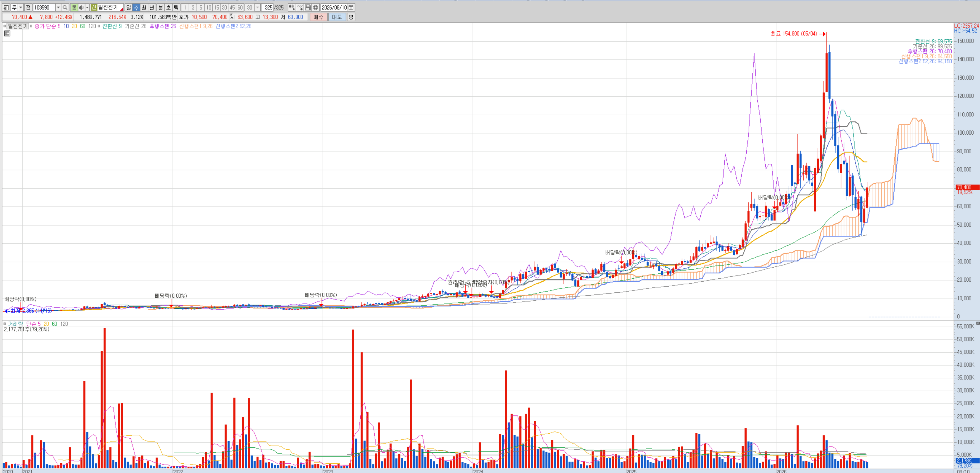This screenshot has height=473, width=980.
Task: Expand the stock code history dropdown
Action: pos(58,8)
